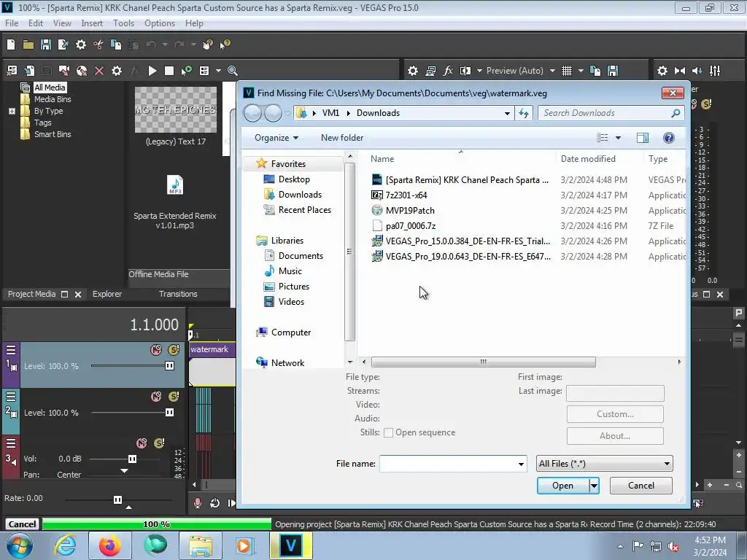Stop media preview button
This screenshot has width=747, height=560.
[169, 71]
